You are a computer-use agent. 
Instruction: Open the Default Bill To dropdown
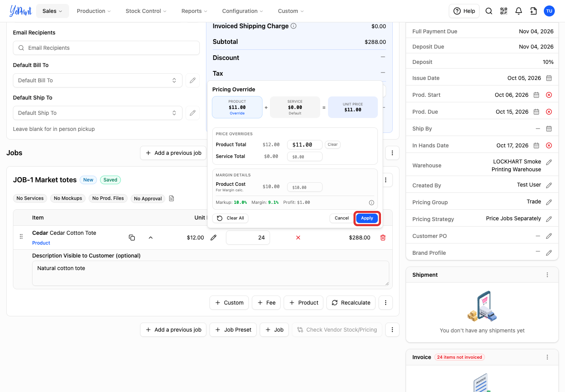pos(98,80)
